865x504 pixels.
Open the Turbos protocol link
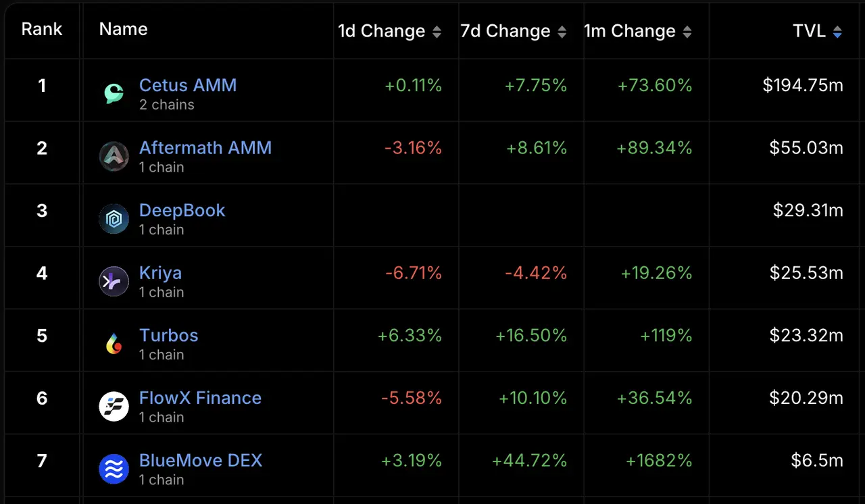point(169,335)
